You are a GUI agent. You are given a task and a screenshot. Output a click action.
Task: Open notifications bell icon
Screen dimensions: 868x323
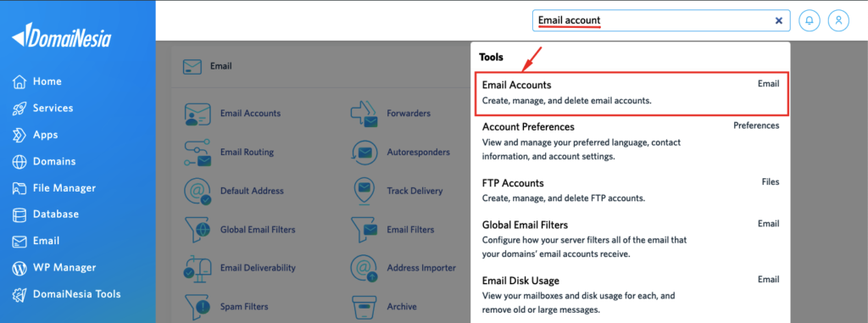tap(810, 20)
